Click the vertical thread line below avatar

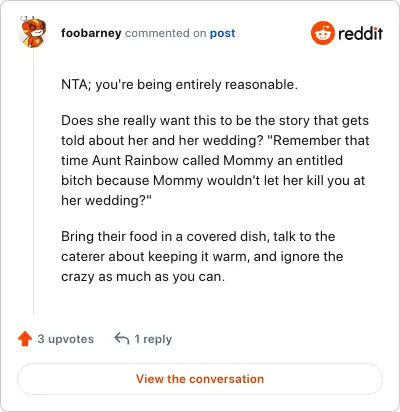tap(33, 182)
